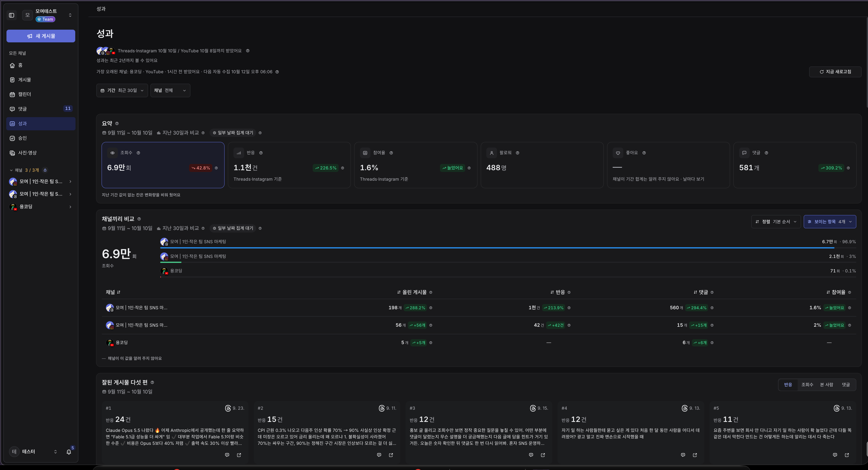Click info icon next to 잘된 게시물 다섯 편
Image resolution: width=868 pixels, height=470 pixels.
[x=152, y=382]
